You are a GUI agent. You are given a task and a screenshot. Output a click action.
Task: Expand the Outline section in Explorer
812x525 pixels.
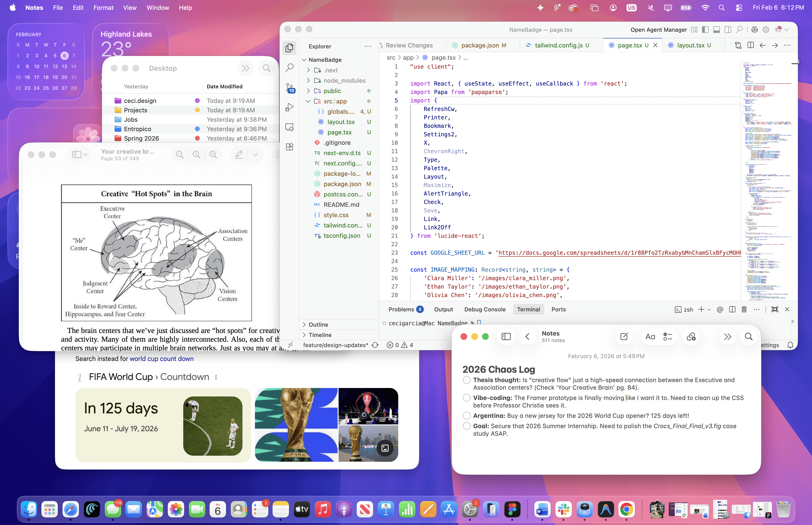318,325
